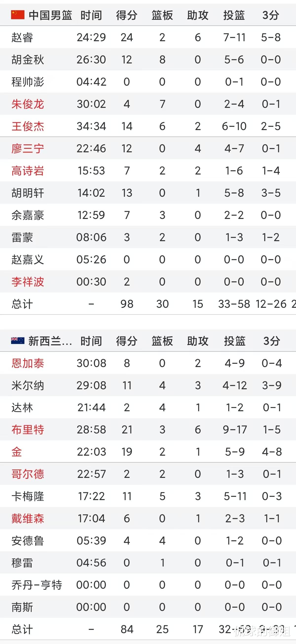This screenshot has width=296, height=644.
Task: Select player 廖三宁 name
Action: 28,149
